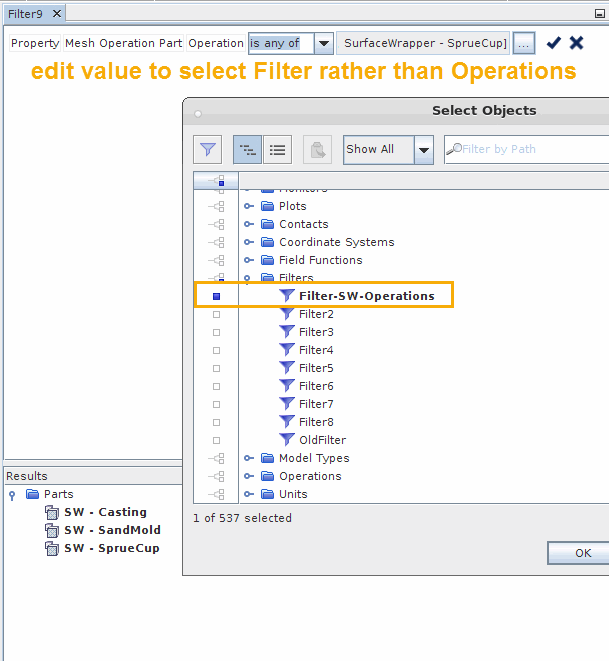The width and height of the screenshot is (610, 661).
Task: Select children icon for Model Types row
Action: click(216, 458)
